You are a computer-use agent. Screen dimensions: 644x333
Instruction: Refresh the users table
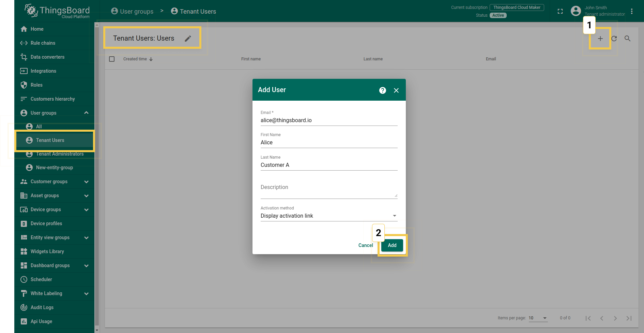614,39
